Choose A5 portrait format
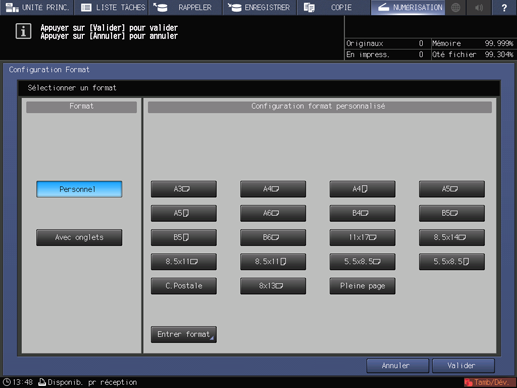 (184, 213)
